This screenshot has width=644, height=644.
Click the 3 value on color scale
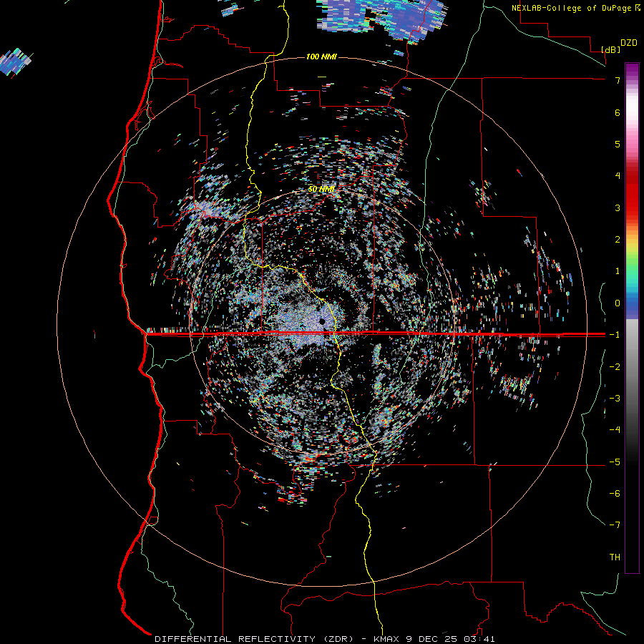click(x=618, y=208)
